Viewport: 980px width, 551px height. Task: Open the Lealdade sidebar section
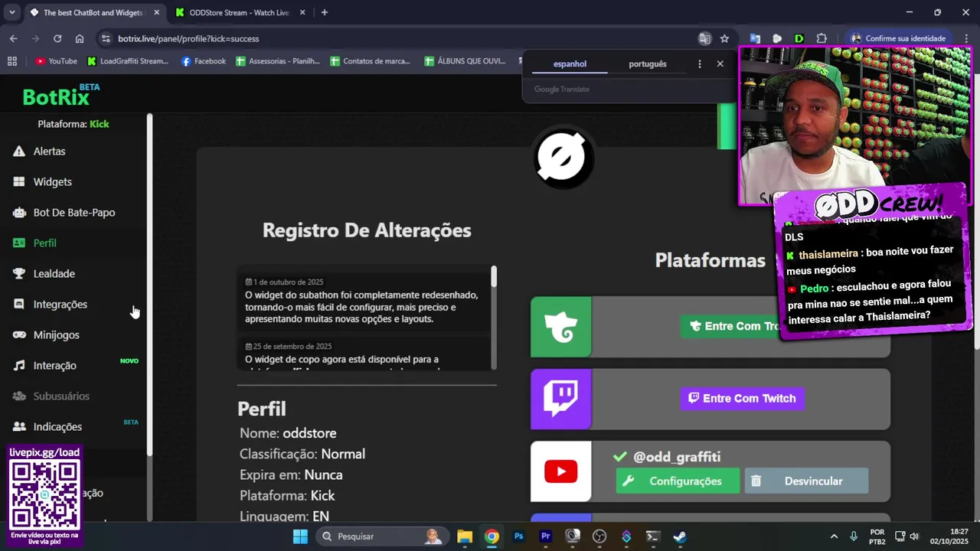tap(54, 274)
